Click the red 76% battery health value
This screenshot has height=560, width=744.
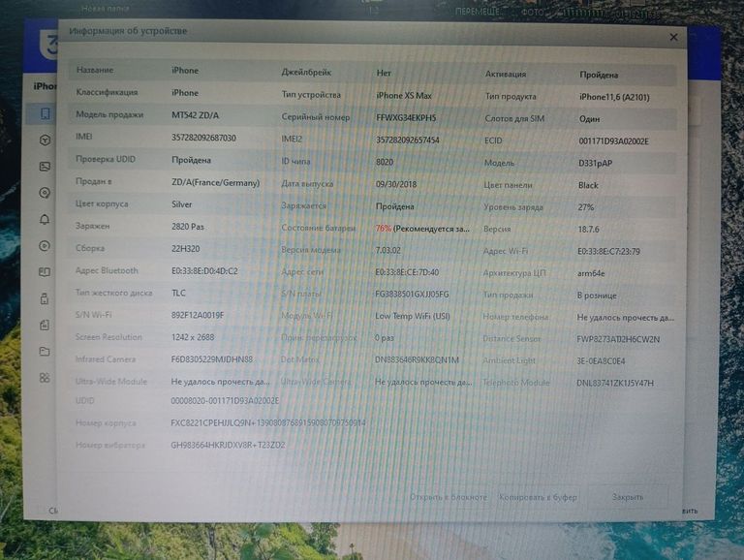click(384, 229)
